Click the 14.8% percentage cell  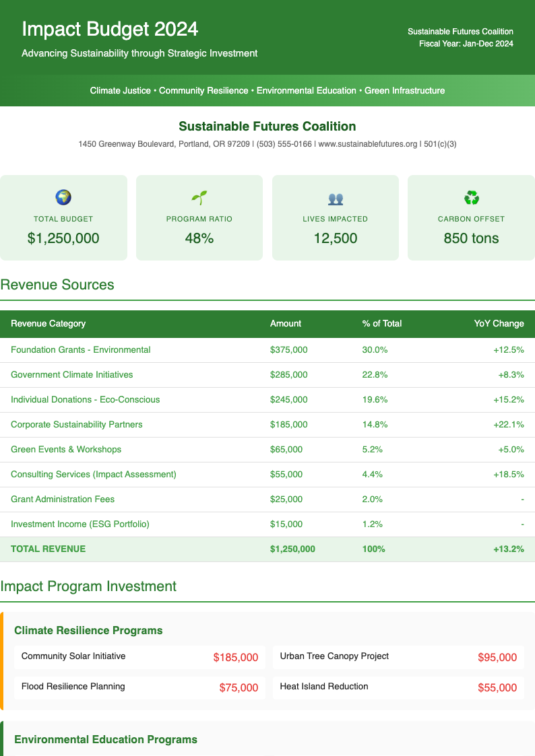pyautogui.click(x=375, y=425)
